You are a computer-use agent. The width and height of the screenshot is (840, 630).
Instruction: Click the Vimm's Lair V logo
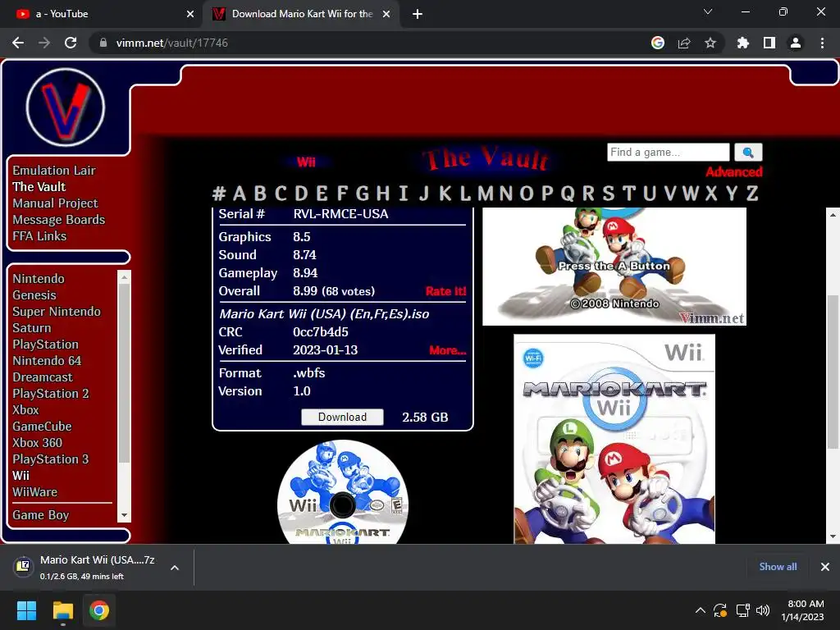coord(66,107)
